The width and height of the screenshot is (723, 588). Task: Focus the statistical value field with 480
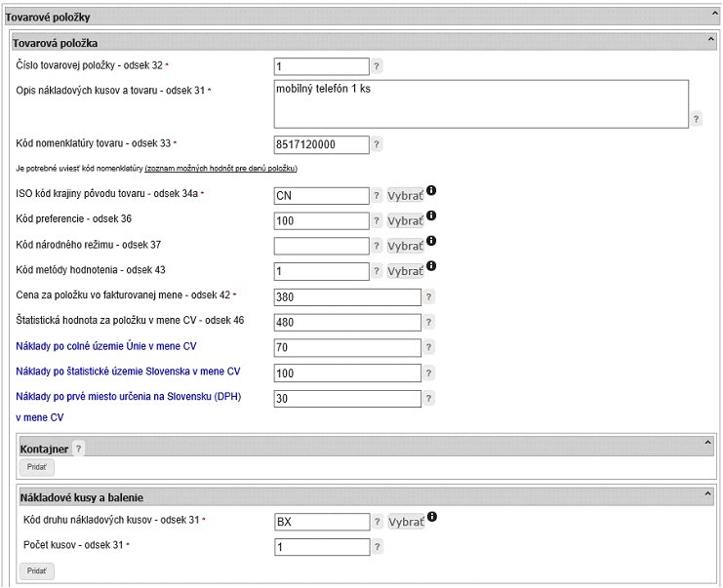point(347,323)
